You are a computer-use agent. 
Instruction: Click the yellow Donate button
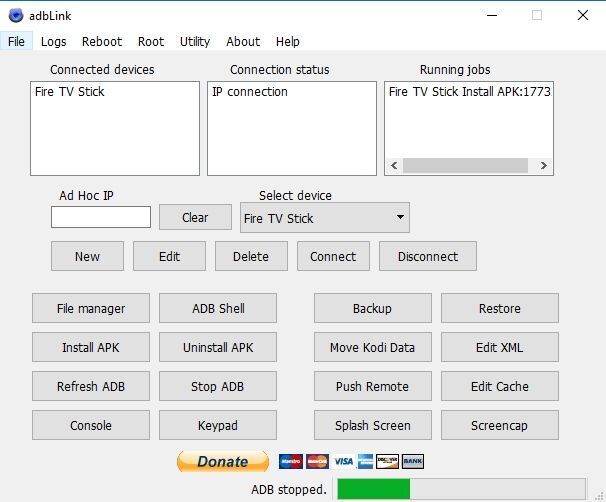(x=222, y=461)
